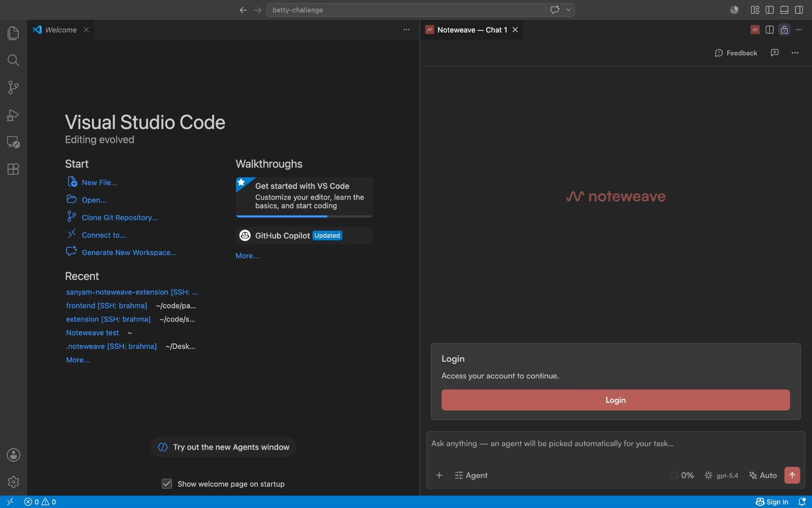Open the Manage gear icon

(13, 482)
